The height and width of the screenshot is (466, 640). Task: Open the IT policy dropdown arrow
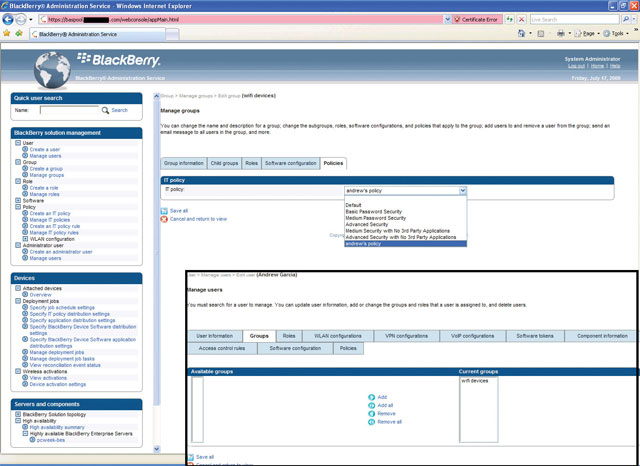click(x=462, y=191)
